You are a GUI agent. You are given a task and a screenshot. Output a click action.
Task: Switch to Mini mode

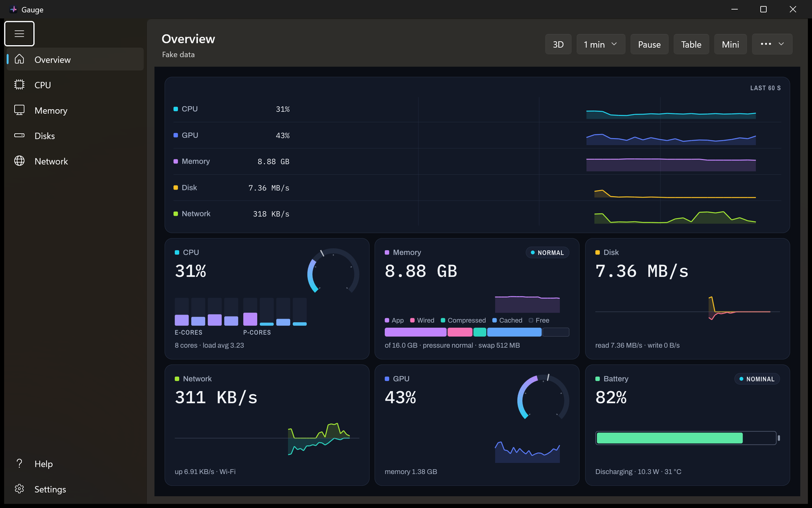pos(730,44)
